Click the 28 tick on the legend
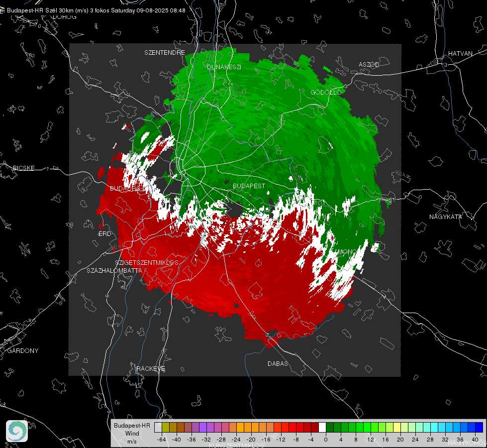487x448 pixels. (430, 440)
